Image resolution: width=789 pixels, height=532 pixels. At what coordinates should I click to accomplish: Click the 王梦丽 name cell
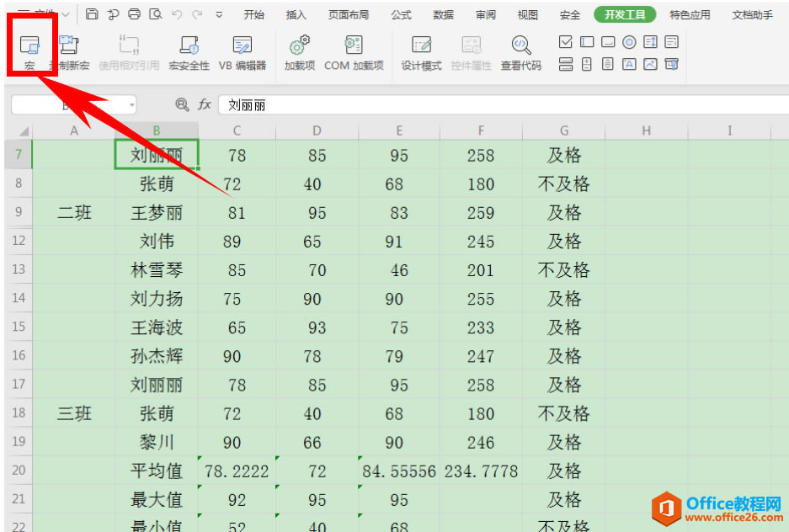[x=157, y=212]
